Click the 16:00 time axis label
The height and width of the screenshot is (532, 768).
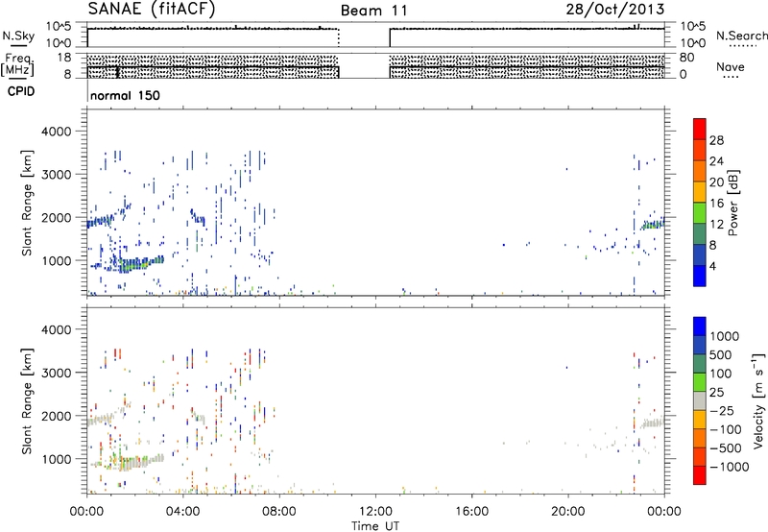click(x=471, y=512)
